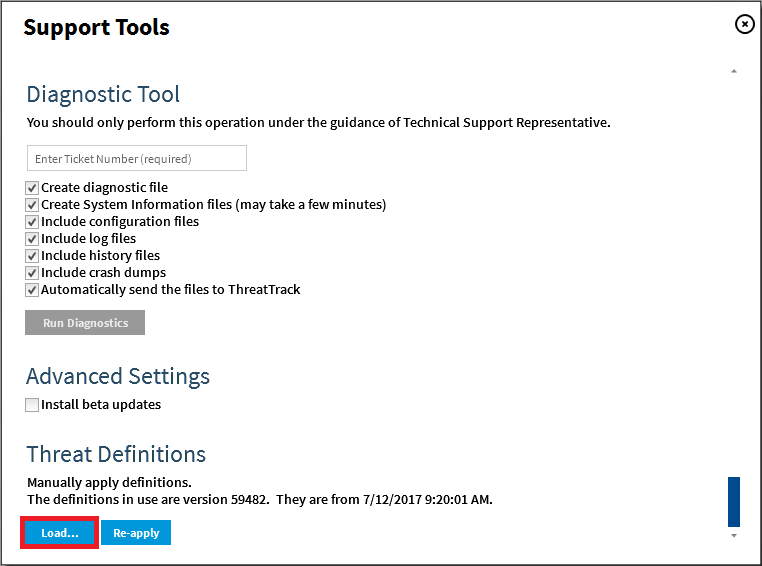Re-apply the threat definitions

coord(136,533)
